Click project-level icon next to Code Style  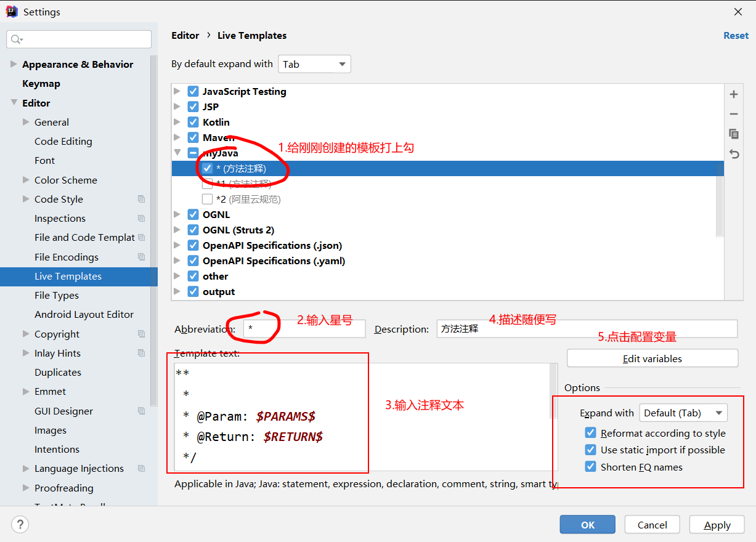tap(142, 199)
